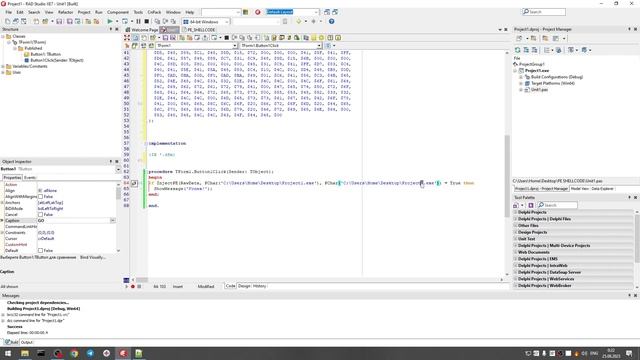Click the red breakpoint dot in editor status bar

click(x=133, y=287)
